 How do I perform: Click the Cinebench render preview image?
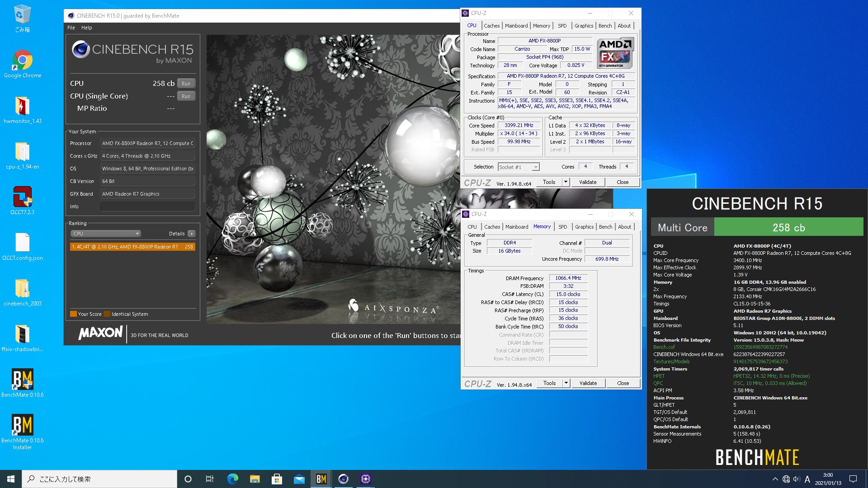click(x=333, y=179)
